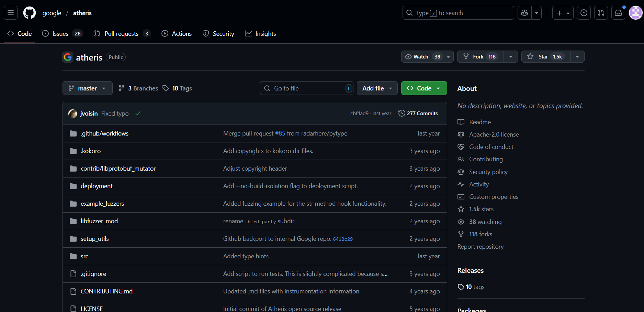Open the CONTRIBUTING.md file
The image size is (644, 312).
click(x=106, y=291)
